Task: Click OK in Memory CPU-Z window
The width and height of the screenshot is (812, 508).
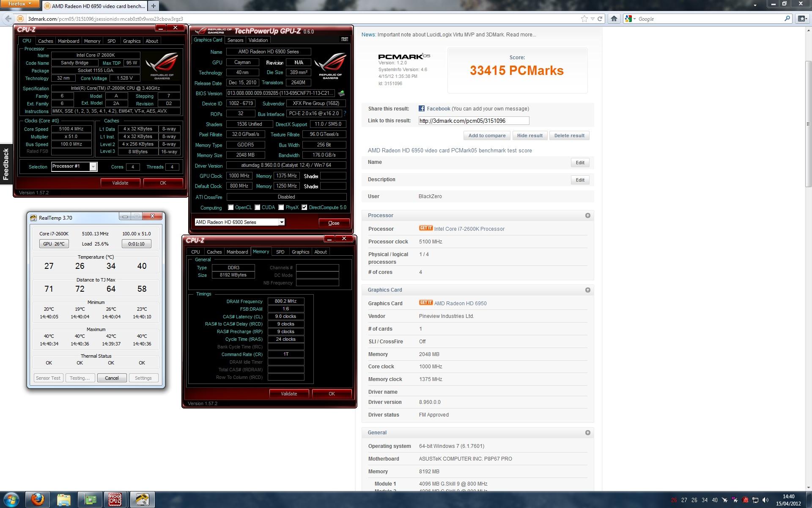Action: 332,394
